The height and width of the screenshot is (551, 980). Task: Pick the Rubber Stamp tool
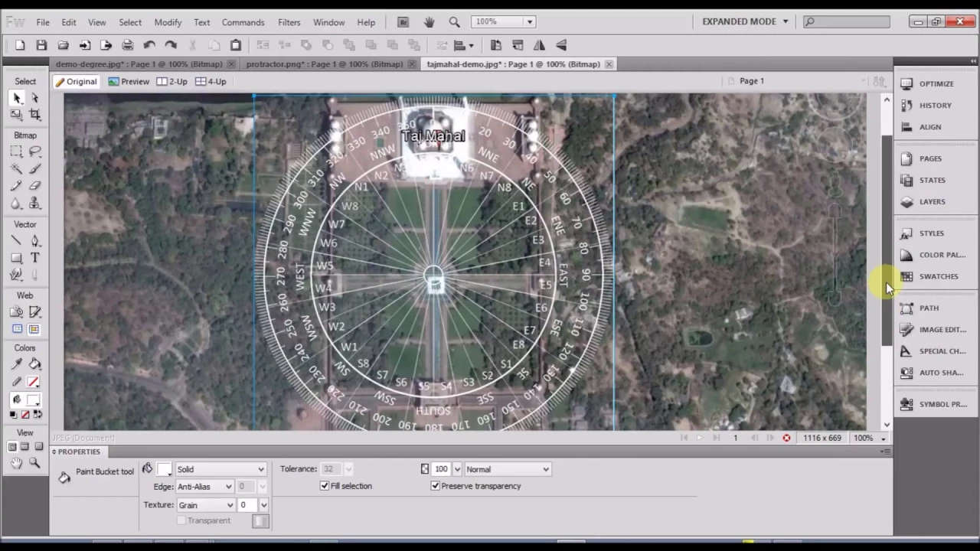coord(34,204)
